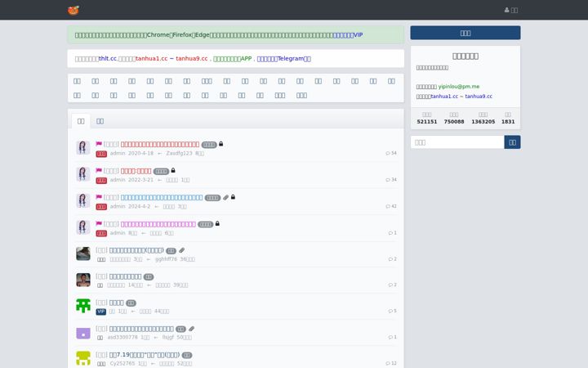588x368 pixels.
Task: Open the admin avatar on the 2022-3-21 thread
Action: 82,175
